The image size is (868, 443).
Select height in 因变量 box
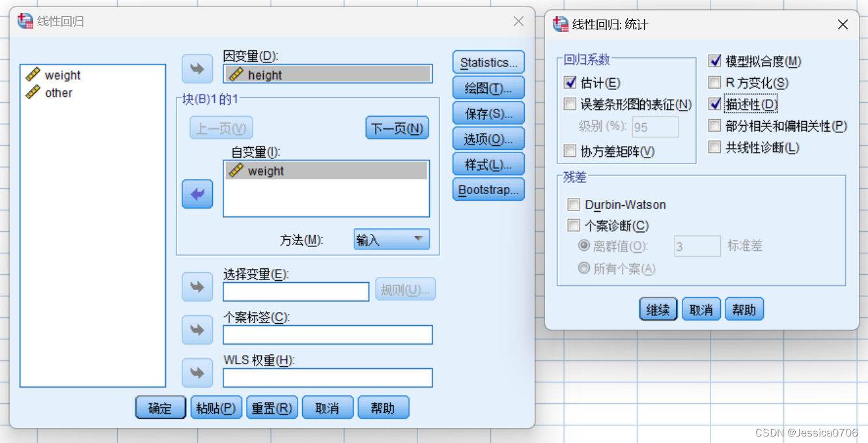coord(328,75)
